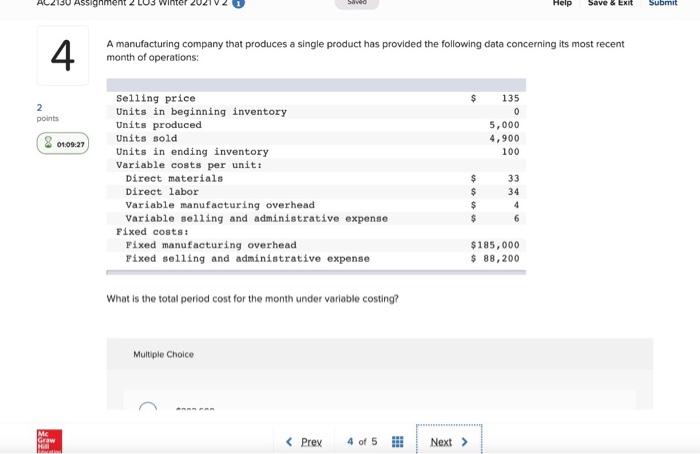Click the Next question button

449,442
